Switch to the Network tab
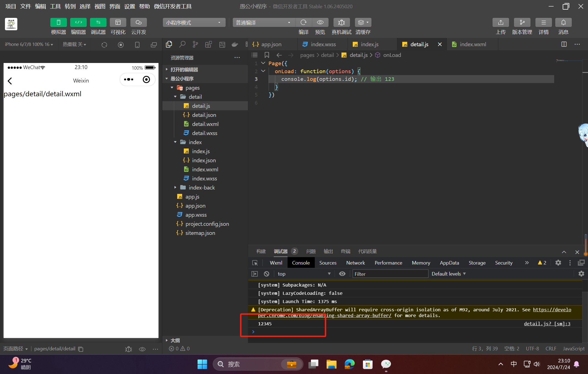This screenshot has height=374, width=588. [355, 263]
